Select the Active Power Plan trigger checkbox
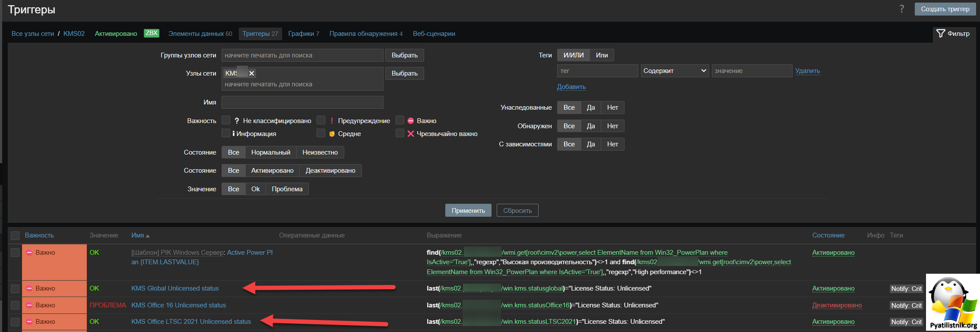Image resolution: width=980 pixels, height=332 pixels. click(15, 253)
